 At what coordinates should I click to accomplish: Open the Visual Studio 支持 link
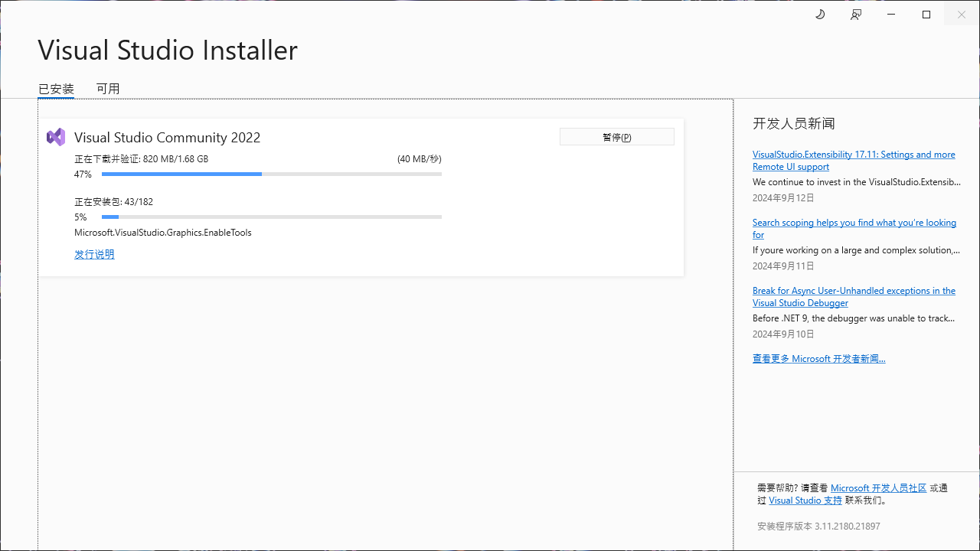[x=805, y=500]
